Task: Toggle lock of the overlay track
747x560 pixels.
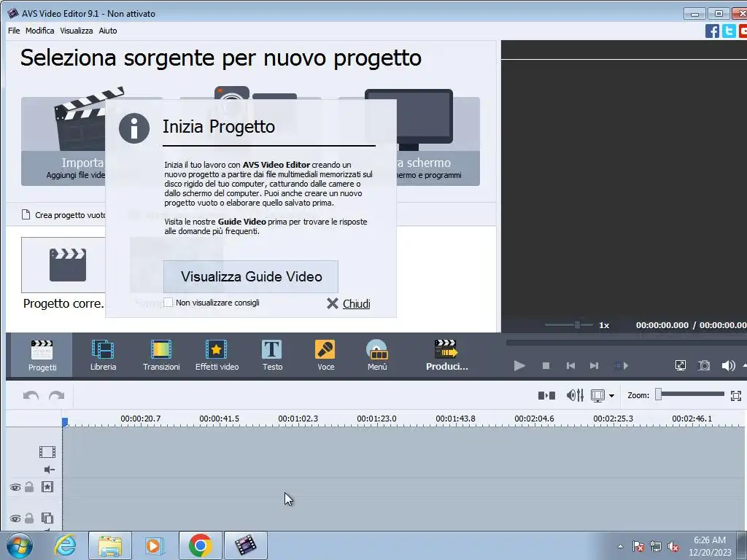Action: pyautogui.click(x=29, y=518)
